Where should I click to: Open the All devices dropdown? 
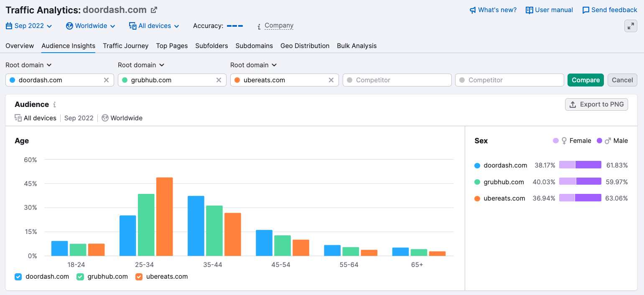pyautogui.click(x=154, y=26)
